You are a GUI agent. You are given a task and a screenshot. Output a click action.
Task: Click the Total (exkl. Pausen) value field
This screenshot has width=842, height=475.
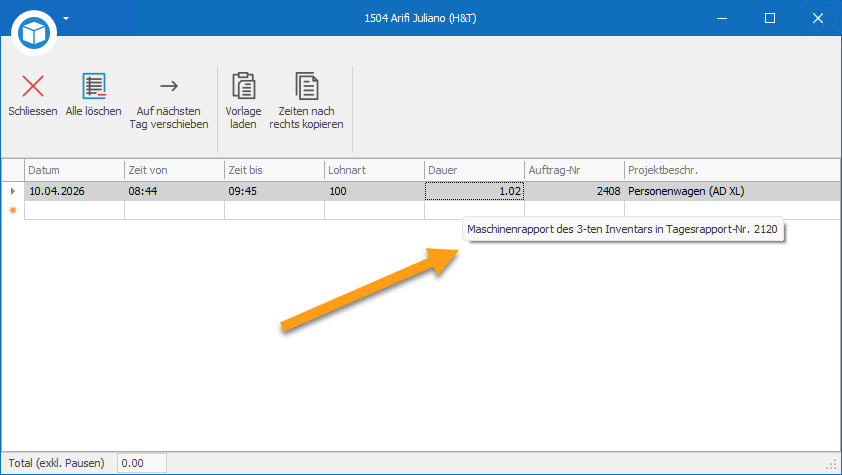pyautogui.click(x=142, y=463)
